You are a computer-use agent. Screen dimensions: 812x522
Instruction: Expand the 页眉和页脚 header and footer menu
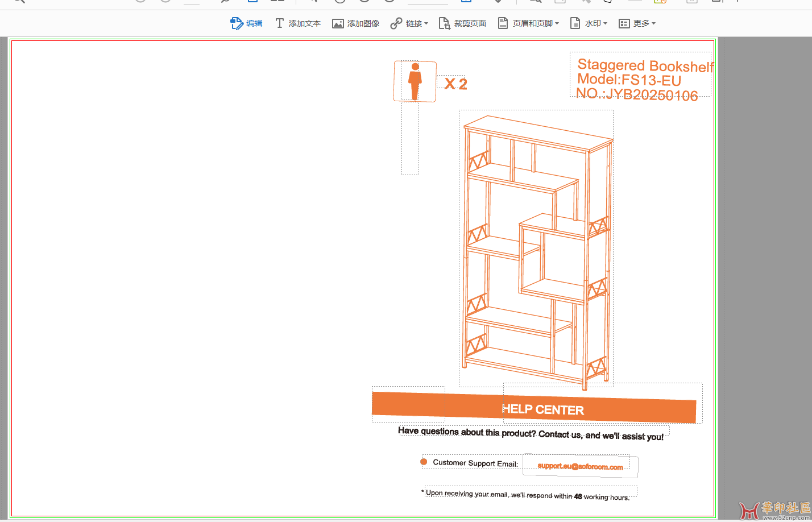pos(528,23)
